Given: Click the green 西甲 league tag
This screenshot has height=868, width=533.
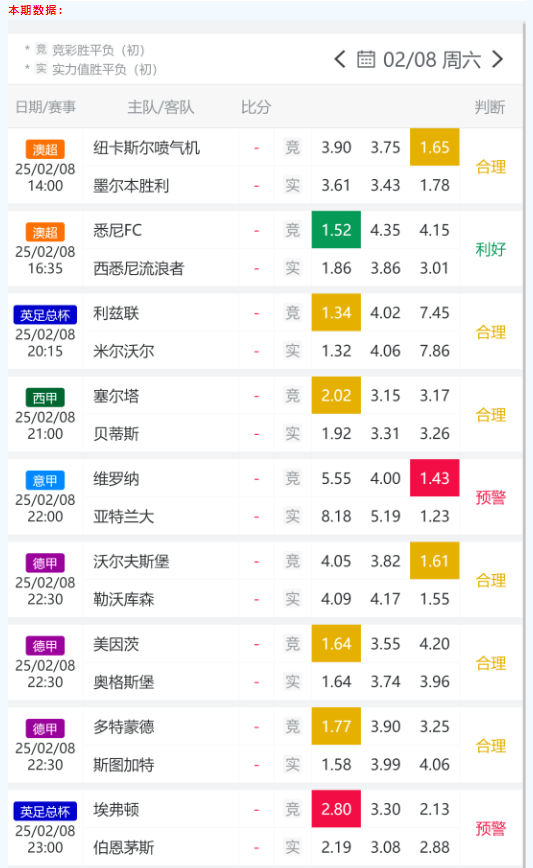Looking at the screenshot, I should pos(45,397).
